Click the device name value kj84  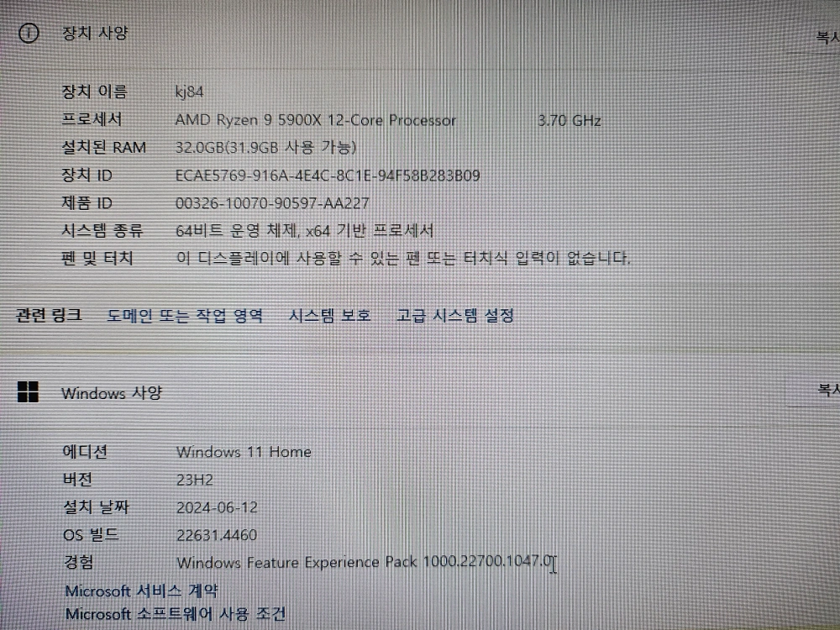(x=189, y=92)
